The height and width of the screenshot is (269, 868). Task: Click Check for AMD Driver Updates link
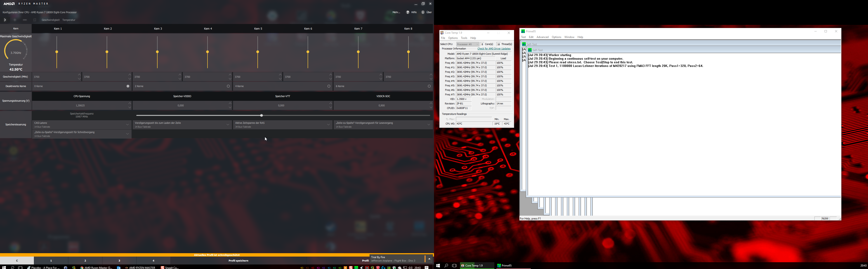point(494,49)
